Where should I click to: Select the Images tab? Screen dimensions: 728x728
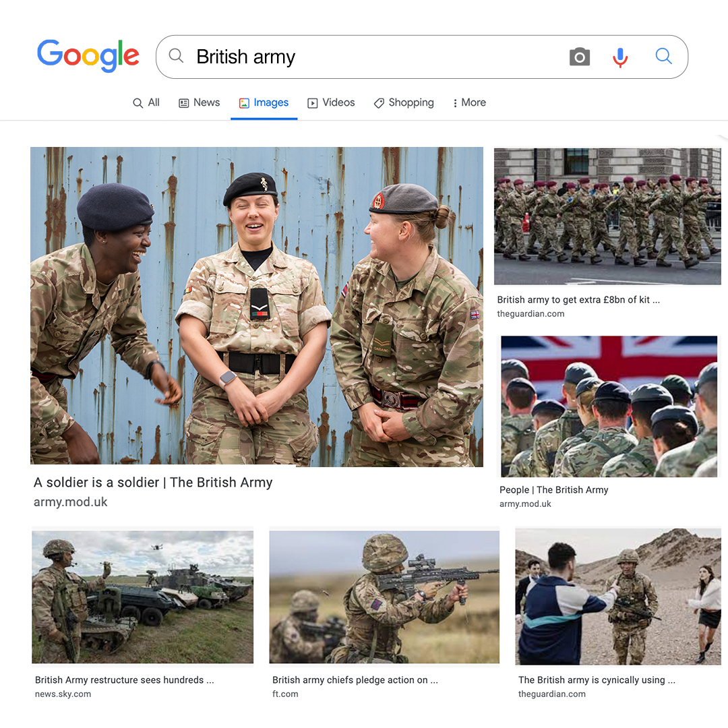264,102
